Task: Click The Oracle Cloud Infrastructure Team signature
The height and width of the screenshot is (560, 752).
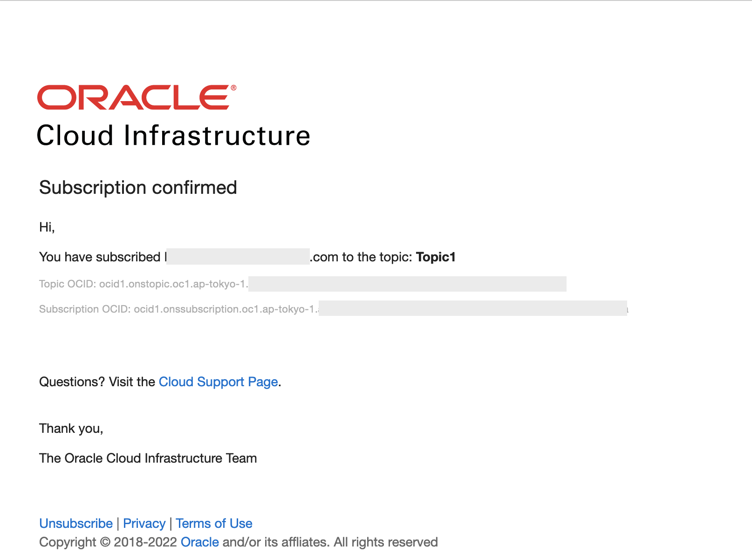Action: (x=148, y=458)
